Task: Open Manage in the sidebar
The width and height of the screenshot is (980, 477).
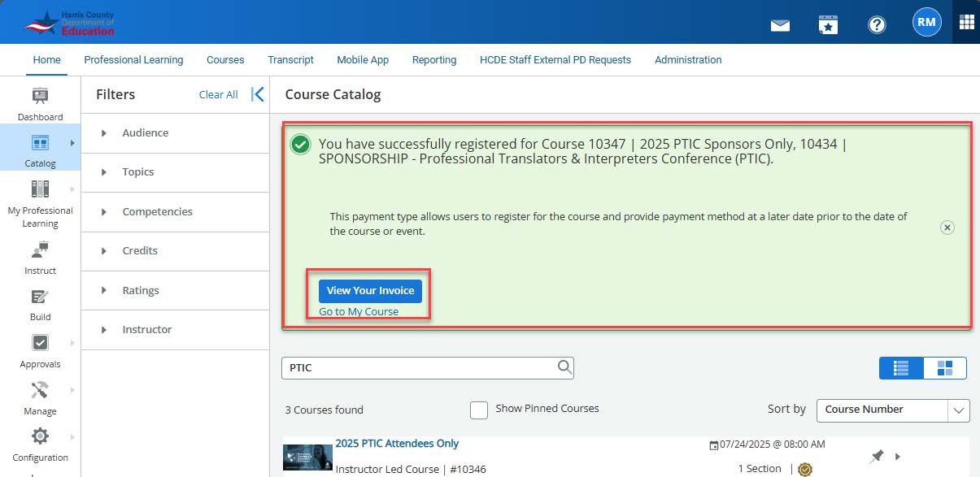Action: [40, 398]
